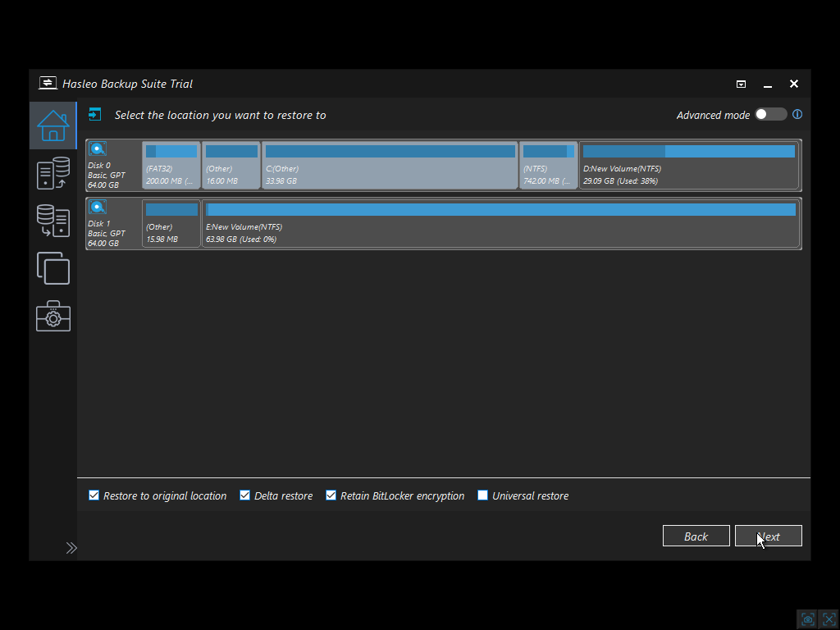Image resolution: width=840 pixels, height=630 pixels.
Task: Open the Home sidebar icon
Action: [53, 126]
